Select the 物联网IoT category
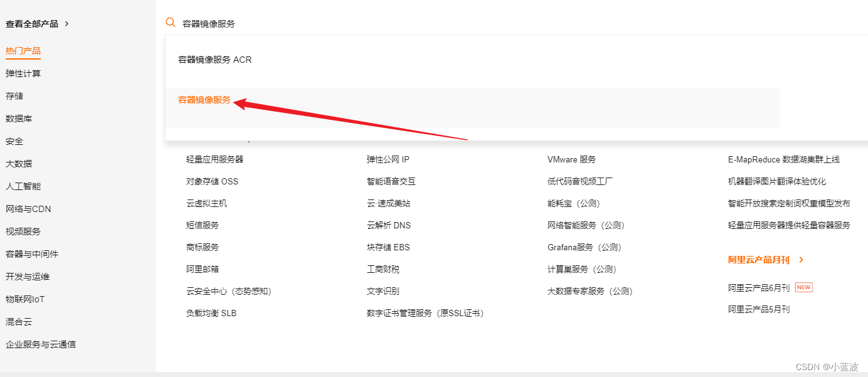This screenshot has height=377, width=868. point(25,299)
